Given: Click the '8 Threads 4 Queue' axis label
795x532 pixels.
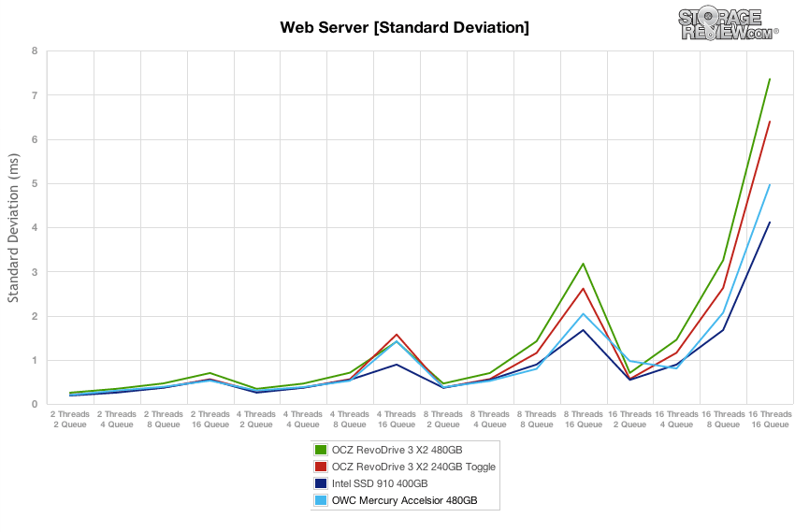Looking at the screenshot, I should pyautogui.click(x=490, y=420).
